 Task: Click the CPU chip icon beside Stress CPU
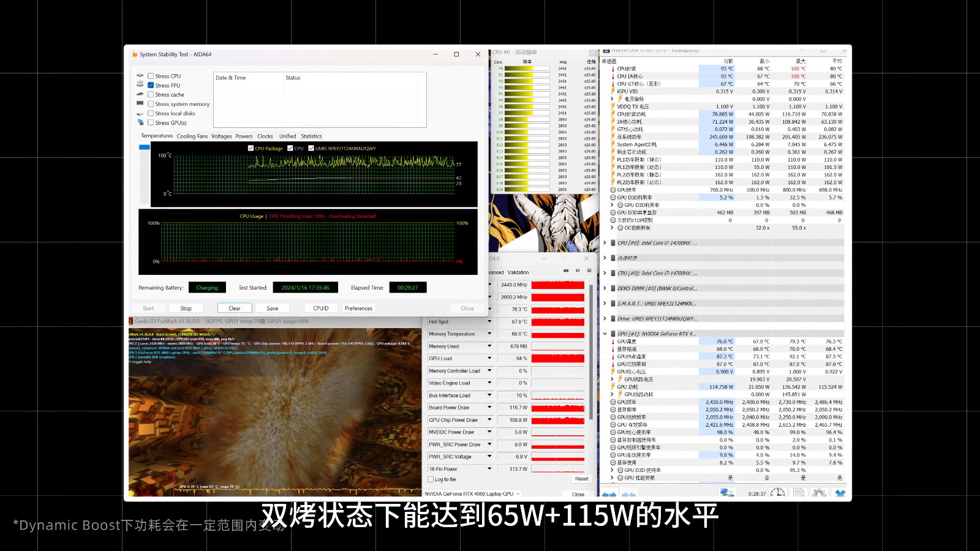point(140,76)
